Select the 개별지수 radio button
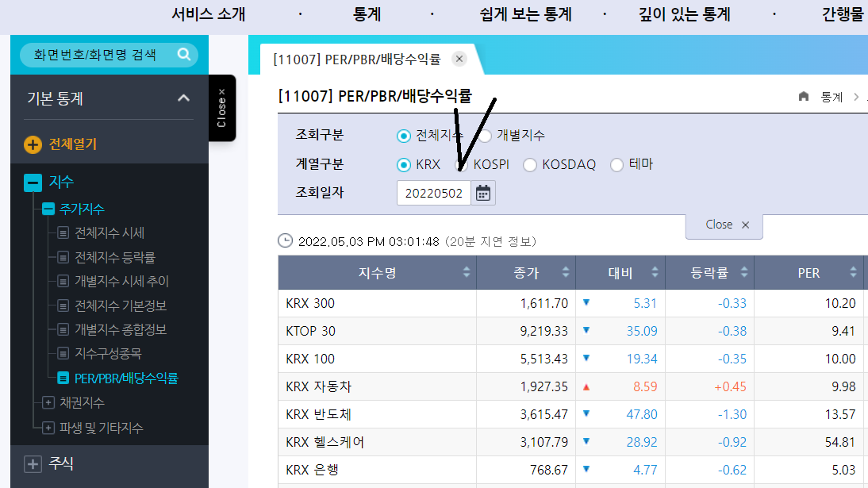Image resolution: width=868 pixels, height=488 pixels. pos(484,135)
